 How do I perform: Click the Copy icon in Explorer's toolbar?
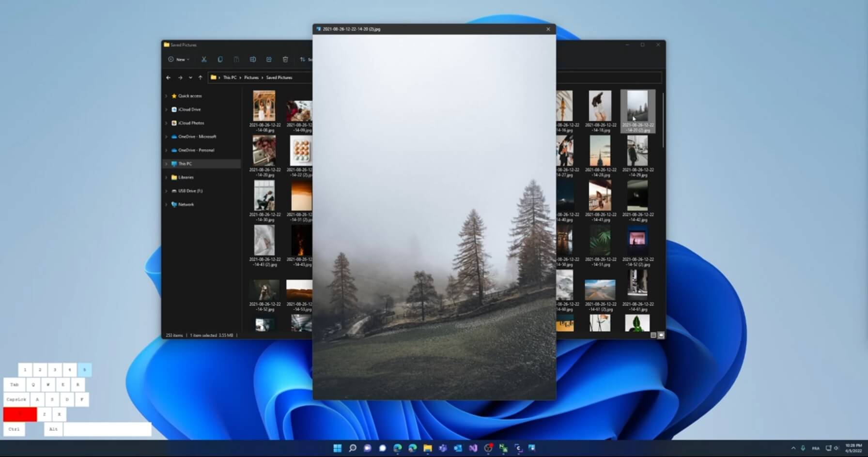pos(220,59)
